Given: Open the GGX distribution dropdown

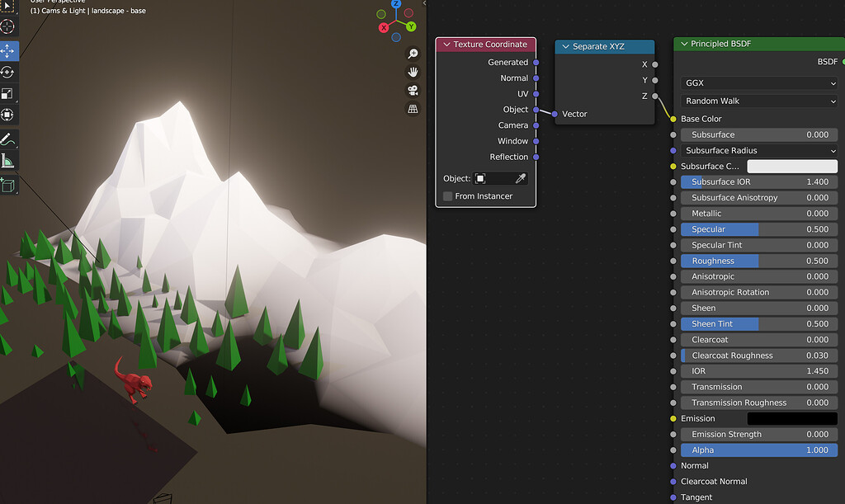Looking at the screenshot, I should [x=759, y=83].
